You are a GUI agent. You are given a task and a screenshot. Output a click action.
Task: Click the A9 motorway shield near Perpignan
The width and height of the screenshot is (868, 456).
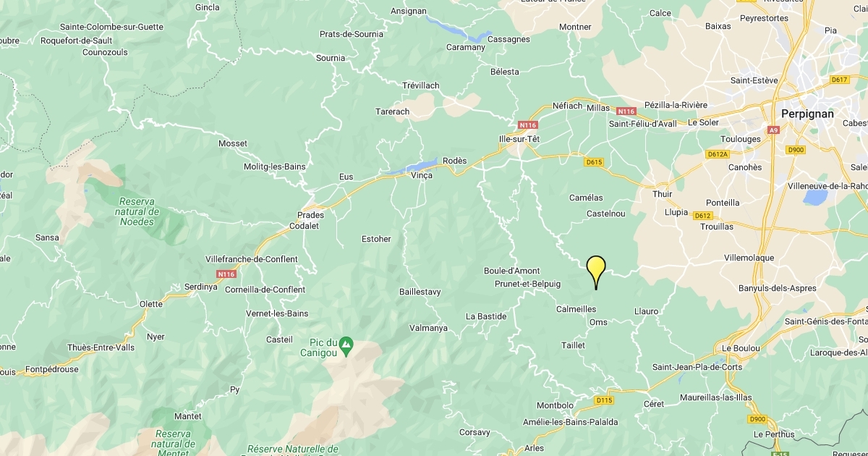tap(774, 130)
